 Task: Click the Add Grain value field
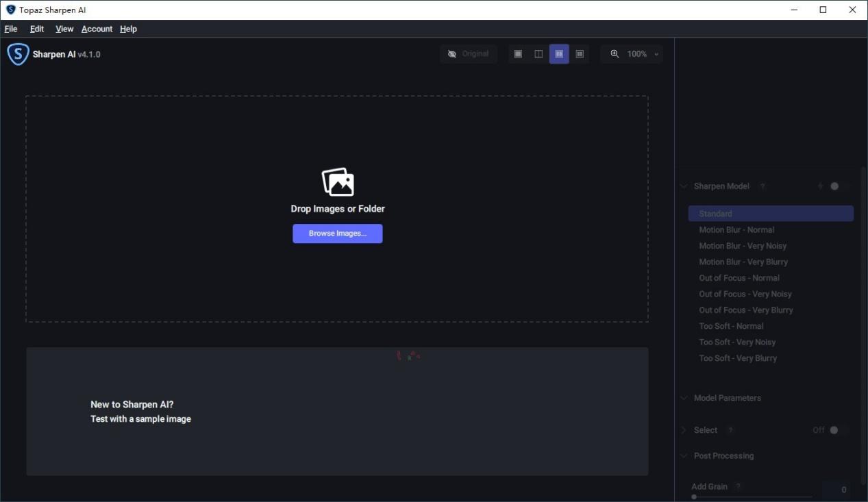coord(836,490)
